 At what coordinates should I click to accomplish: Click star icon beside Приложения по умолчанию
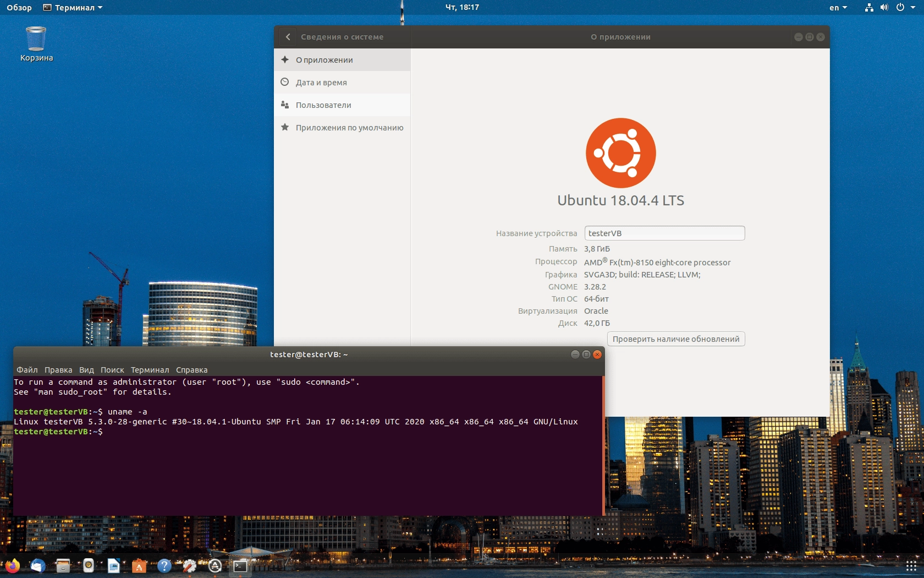tap(285, 127)
